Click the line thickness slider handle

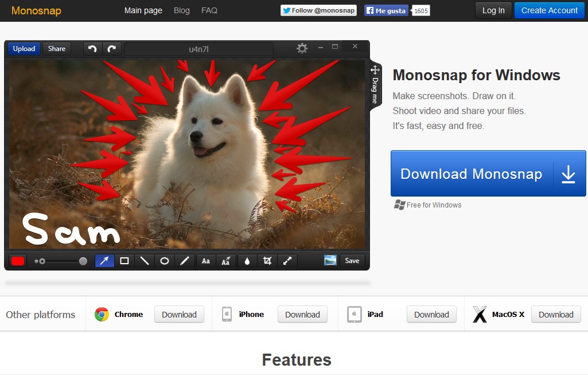point(83,261)
